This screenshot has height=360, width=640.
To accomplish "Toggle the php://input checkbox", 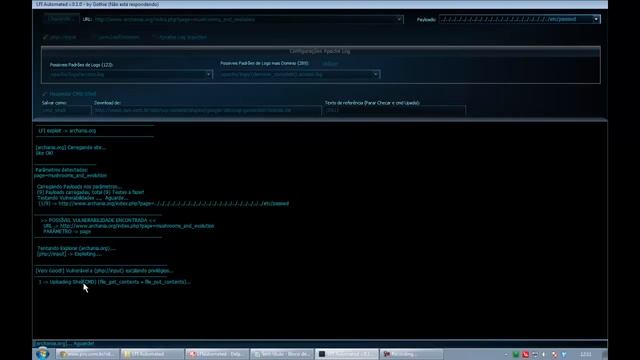I will [45, 37].
